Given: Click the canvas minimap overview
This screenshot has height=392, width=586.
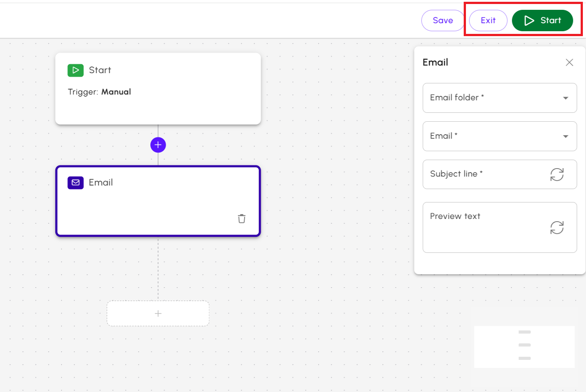Looking at the screenshot, I should [524, 347].
